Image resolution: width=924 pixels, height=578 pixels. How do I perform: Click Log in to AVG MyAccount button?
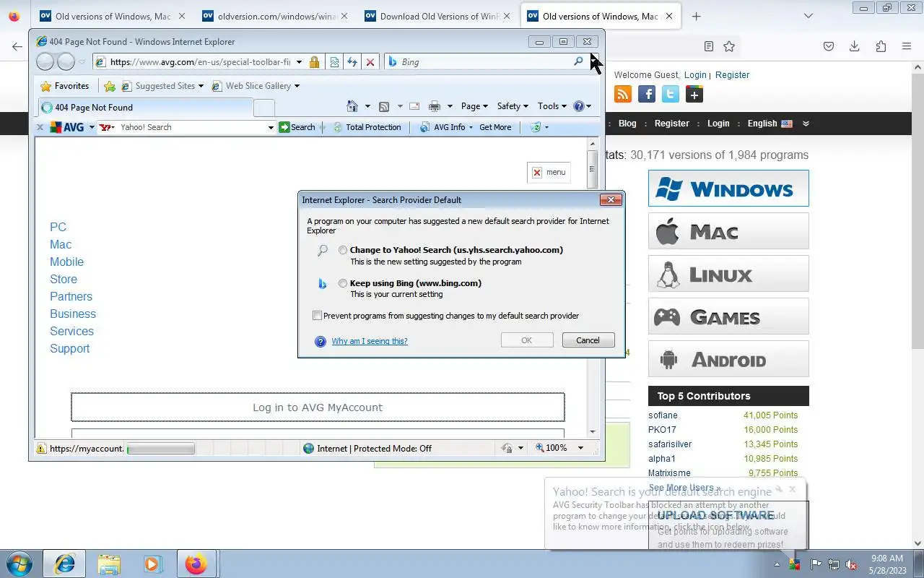pyautogui.click(x=318, y=407)
